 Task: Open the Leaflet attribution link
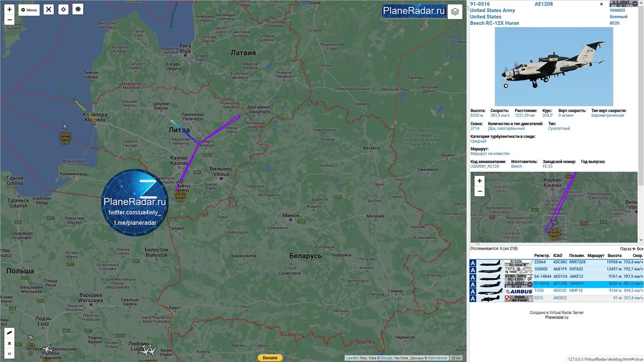click(352, 358)
